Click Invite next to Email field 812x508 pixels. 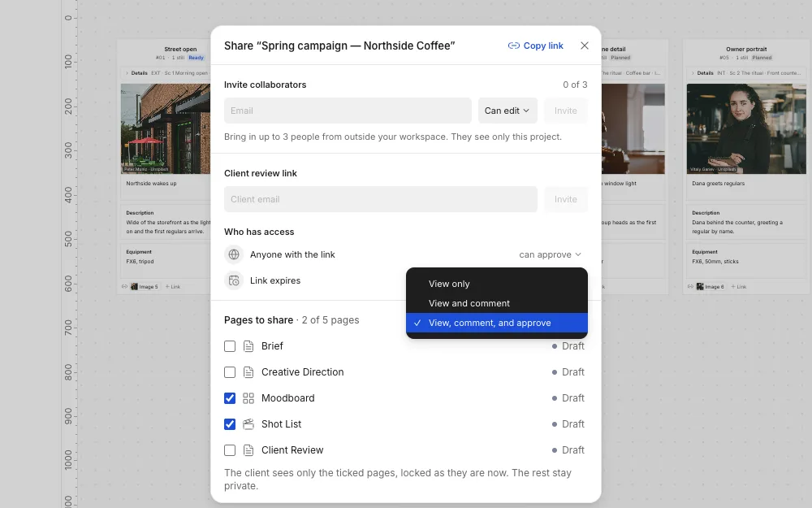(x=565, y=111)
